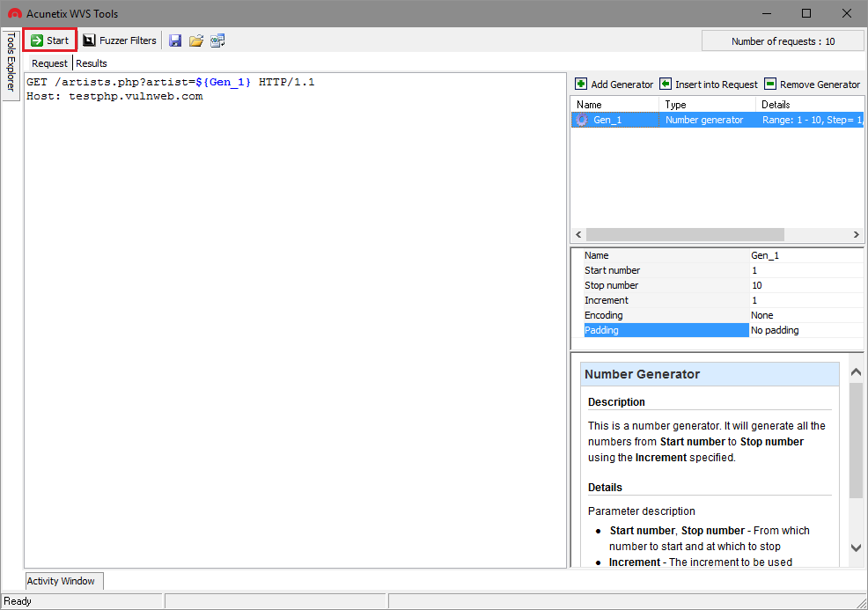868x610 pixels.
Task: Click the Acunetix logo in the title bar
Action: tap(15, 13)
